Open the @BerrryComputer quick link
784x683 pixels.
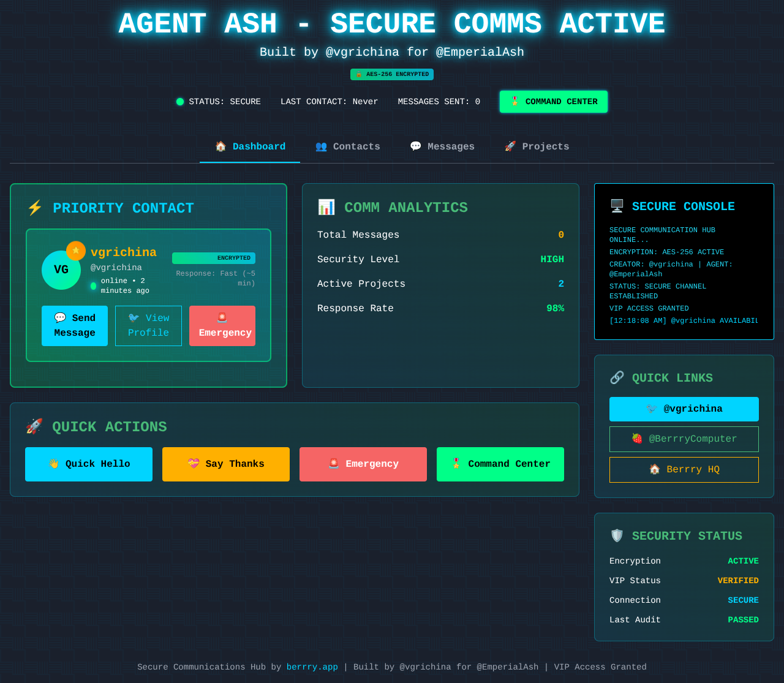(x=684, y=439)
